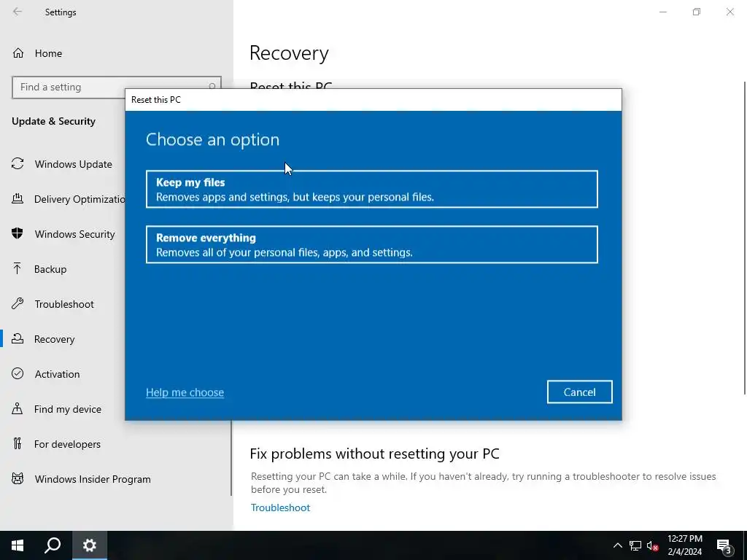Image resolution: width=747 pixels, height=560 pixels.
Task: Click the Recovery icon in sidebar
Action: tap(18, 338)
